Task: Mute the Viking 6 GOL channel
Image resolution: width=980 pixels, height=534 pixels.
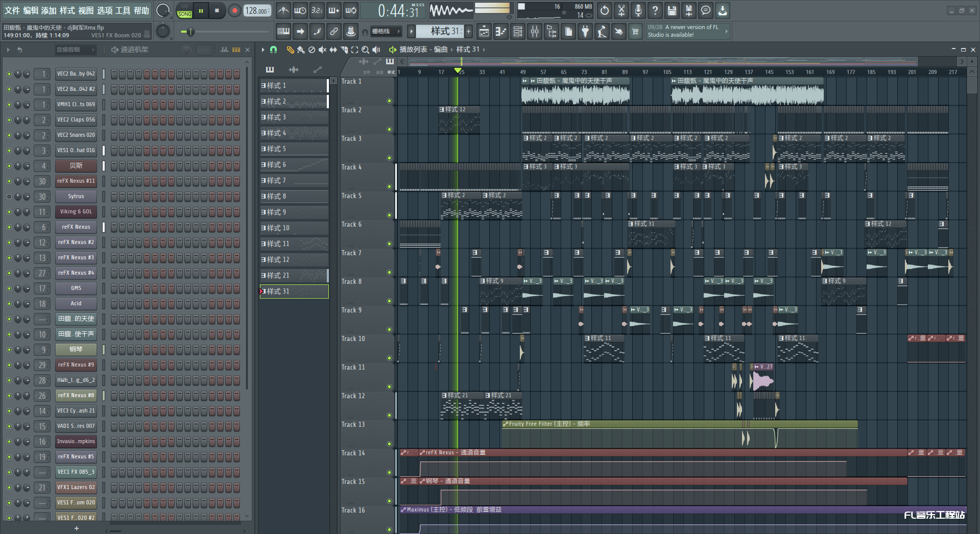Action: coord(9,212)
